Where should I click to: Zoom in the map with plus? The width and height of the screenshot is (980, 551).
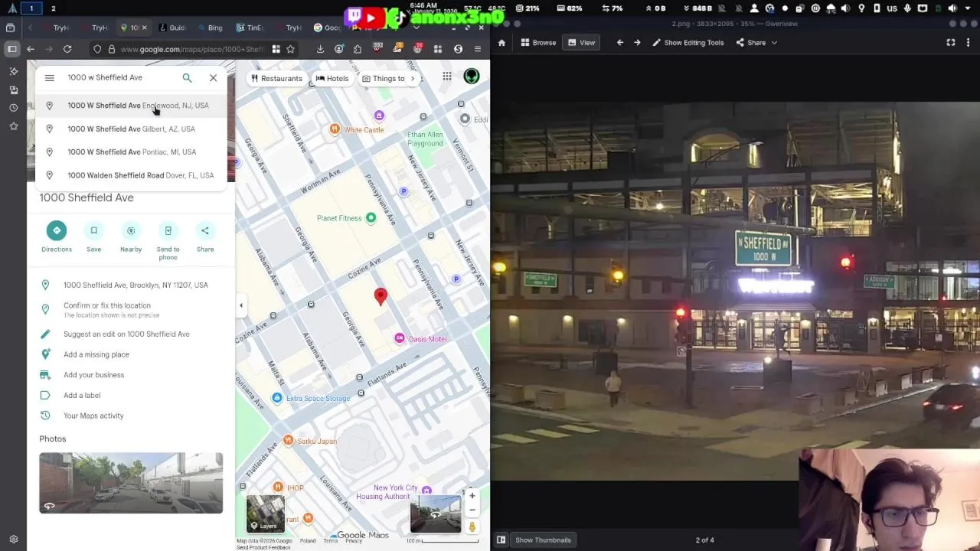(x=472, y=496)
